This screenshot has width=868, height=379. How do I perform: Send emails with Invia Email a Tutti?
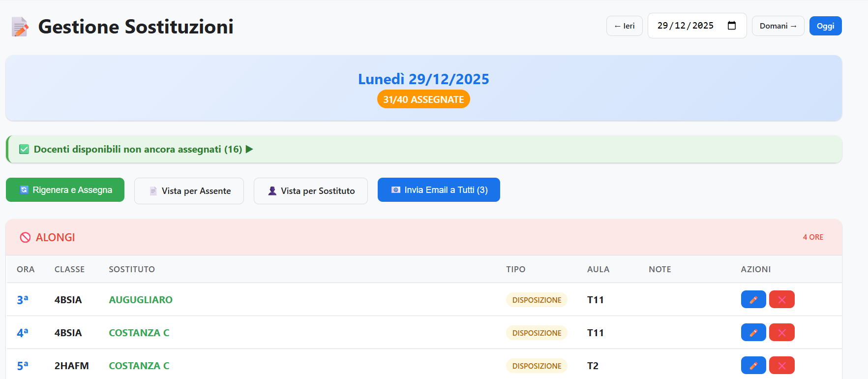(x=439, y=190)
